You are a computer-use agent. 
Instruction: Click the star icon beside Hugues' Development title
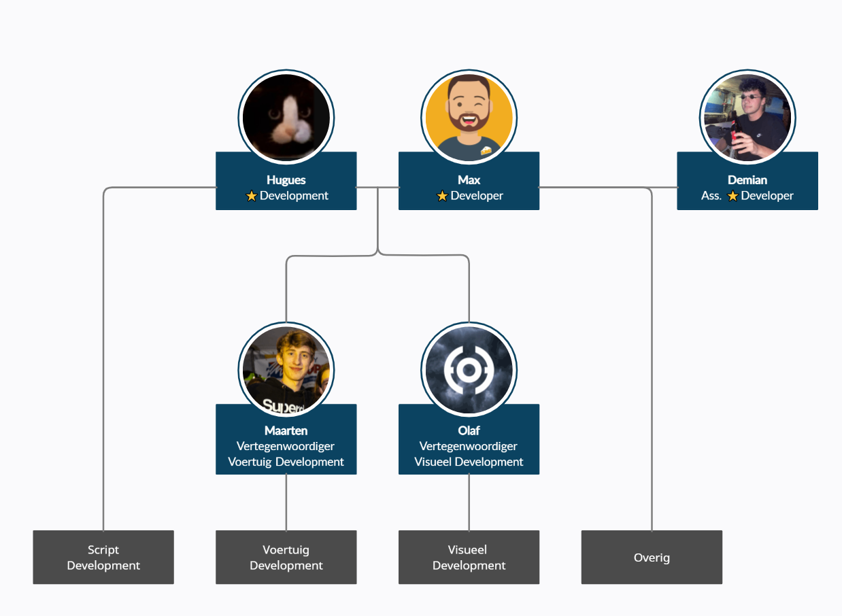tap(252, 196)
